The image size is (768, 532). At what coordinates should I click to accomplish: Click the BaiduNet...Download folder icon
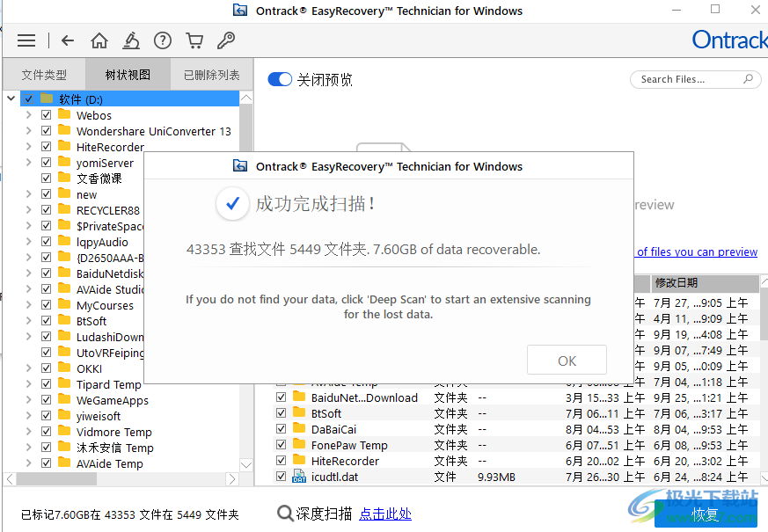pos(299,397)
